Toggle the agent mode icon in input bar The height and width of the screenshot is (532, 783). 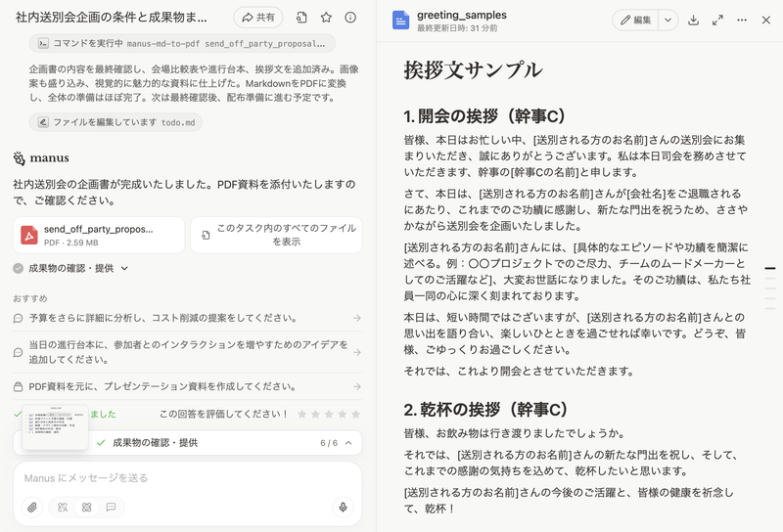[86, 507]
